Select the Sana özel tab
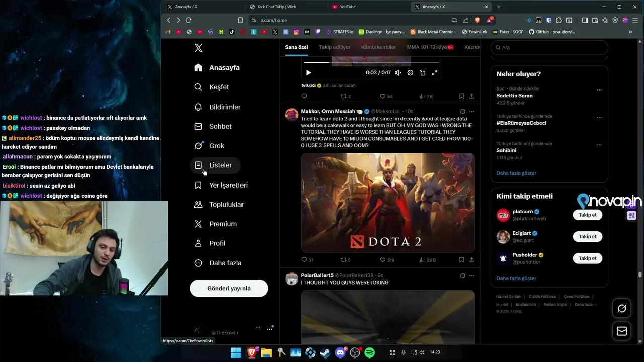The image size is (644, 362). point(296,47)
